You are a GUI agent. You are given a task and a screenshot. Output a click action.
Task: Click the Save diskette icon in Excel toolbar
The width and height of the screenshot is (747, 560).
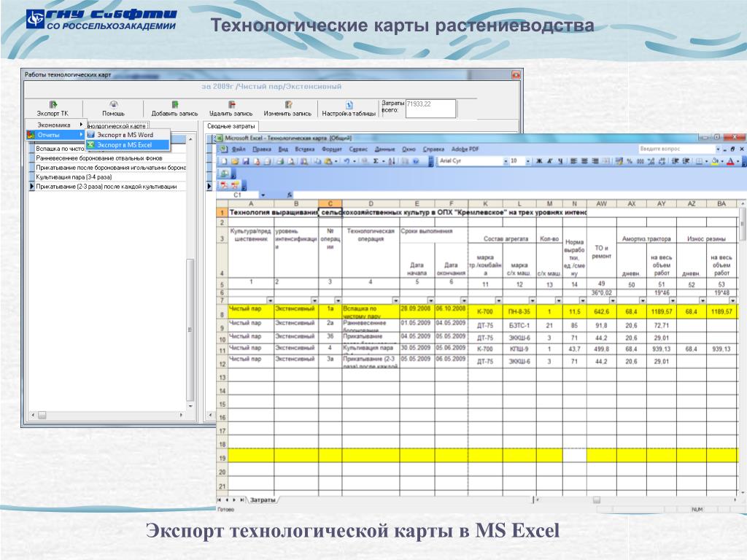(x=246, y=161)
